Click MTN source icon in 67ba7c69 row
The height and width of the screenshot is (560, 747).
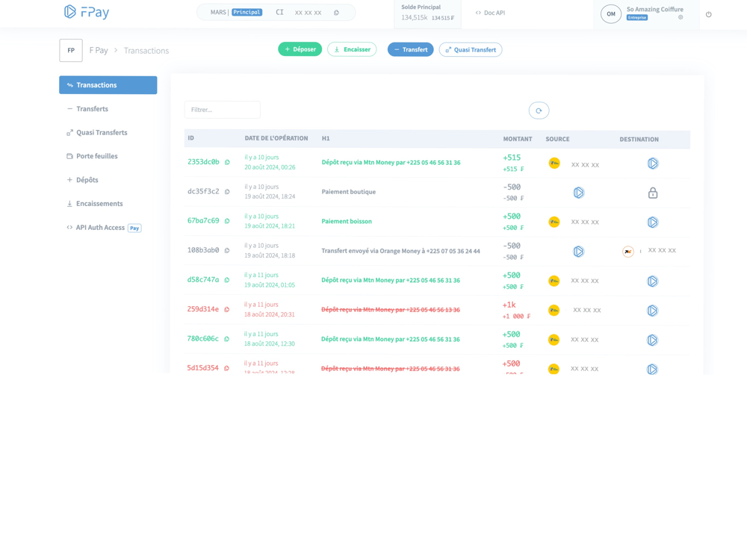[x=554, y=222]
